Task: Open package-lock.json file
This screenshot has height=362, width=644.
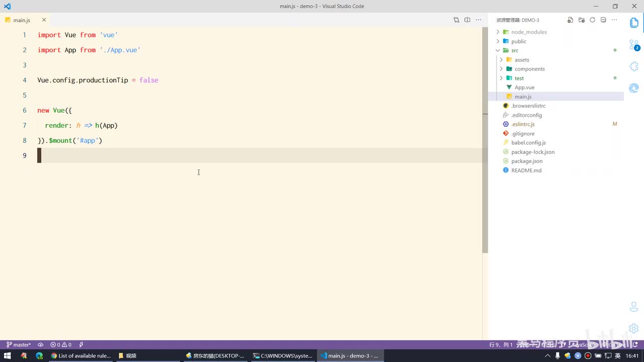Action: [x=556, y=152]
